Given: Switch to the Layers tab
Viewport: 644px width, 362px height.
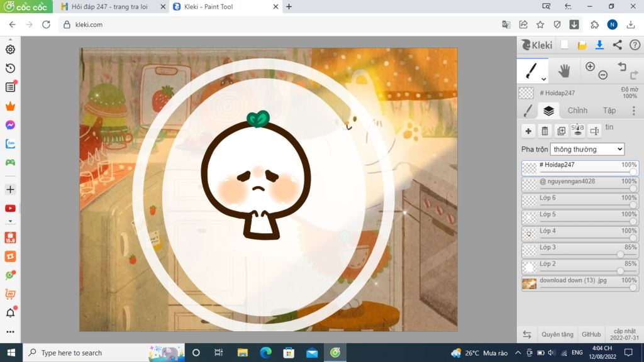Looking at the screenshot, I should click(548, 111).
